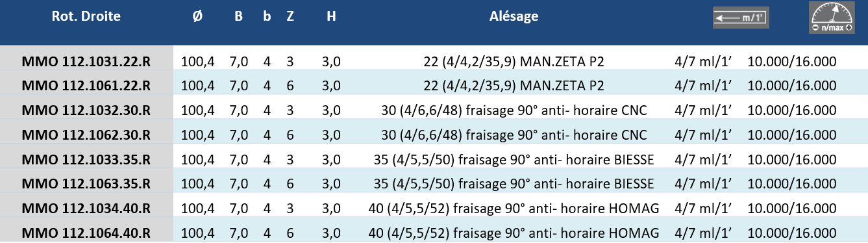This screenshot has height=243, width=868.
Task: Open product MMO 112.1061.22.R
Action: pos(86,86)
